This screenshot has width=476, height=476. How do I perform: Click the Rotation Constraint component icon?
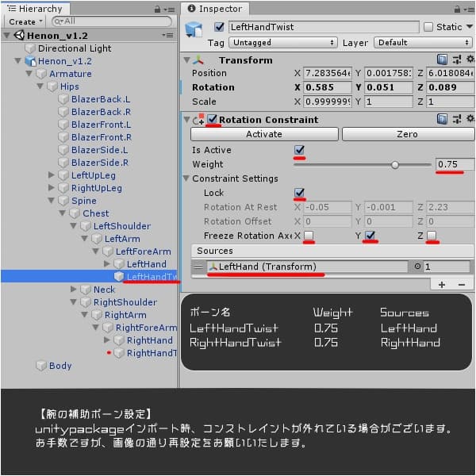point(198,120)
